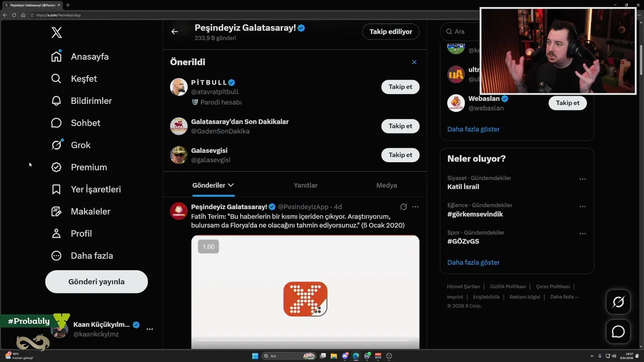This screenshot has width=644, height=362.
Task: Open Galatasaray'dan Son Dakikalar avatar
Action: (179, 126)
